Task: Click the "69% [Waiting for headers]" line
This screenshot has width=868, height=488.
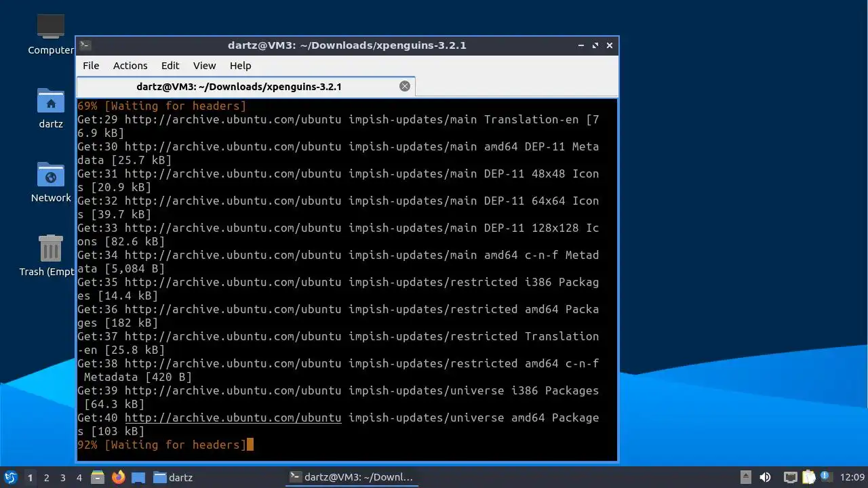Action: pos(162,106)
